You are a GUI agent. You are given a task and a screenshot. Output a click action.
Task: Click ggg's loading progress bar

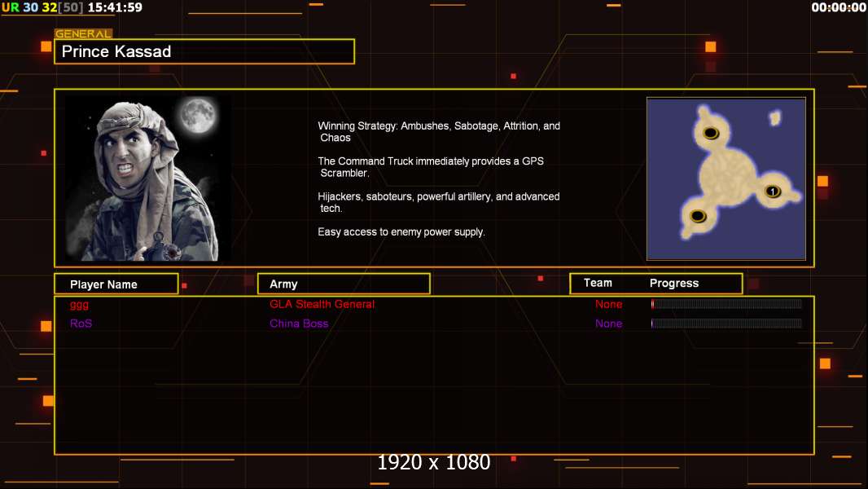tap(726, 303)
